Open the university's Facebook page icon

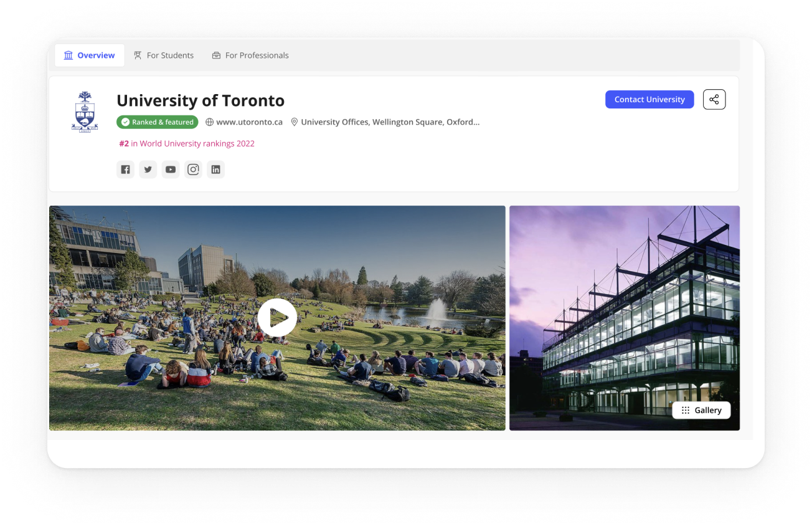tap(126, 170)
